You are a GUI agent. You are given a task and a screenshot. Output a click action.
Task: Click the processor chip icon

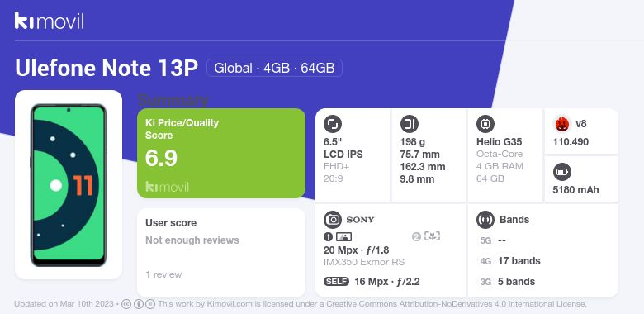click(x=485, y=124)
